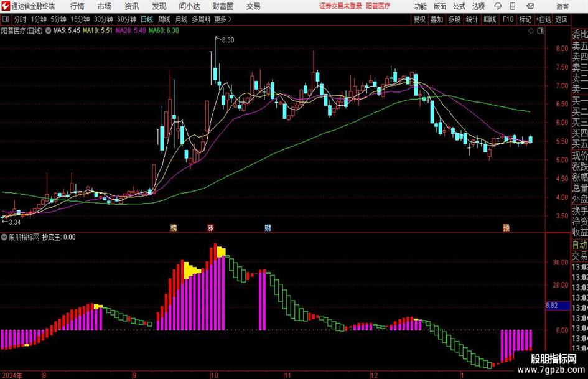Open the customer service headset icon
The image size is (588, 379).
[x=498, y=6]
